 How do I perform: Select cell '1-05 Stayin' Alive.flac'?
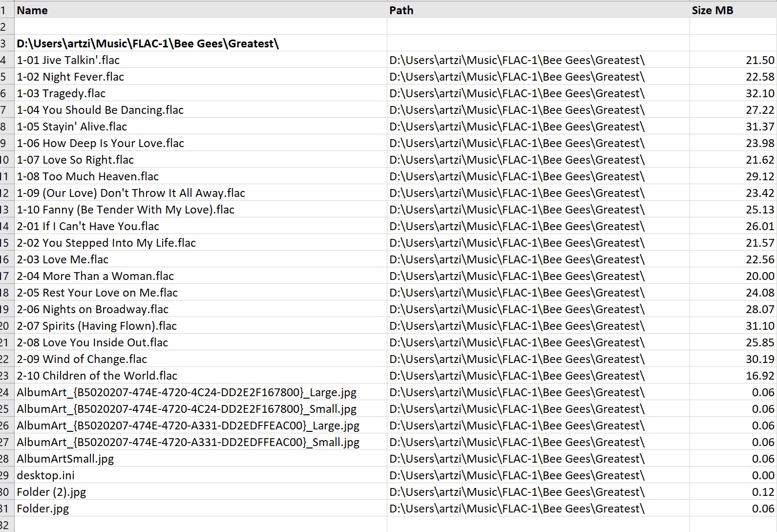201,127
